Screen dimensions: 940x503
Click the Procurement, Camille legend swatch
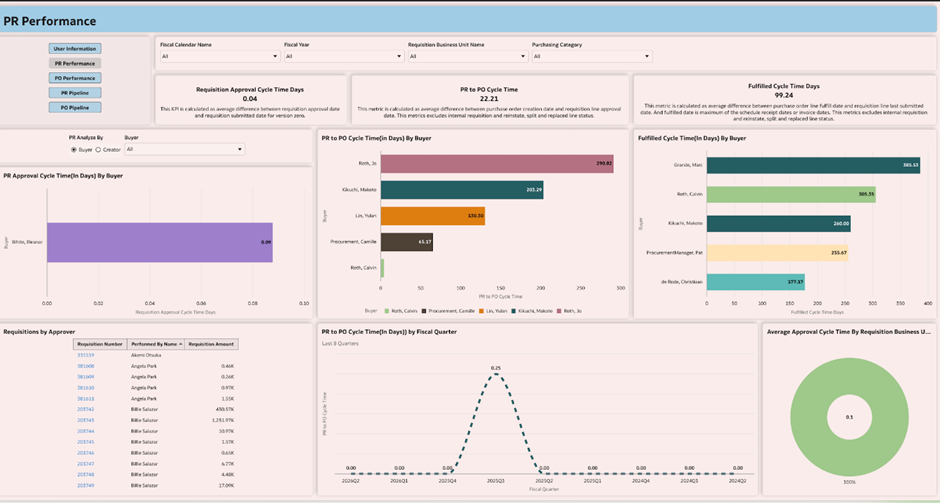424,311
